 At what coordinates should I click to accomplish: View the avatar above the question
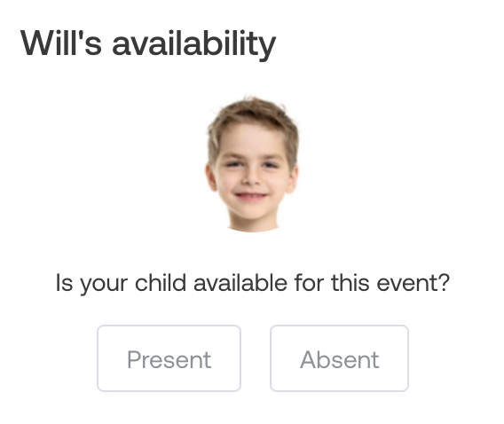[252, 164]
